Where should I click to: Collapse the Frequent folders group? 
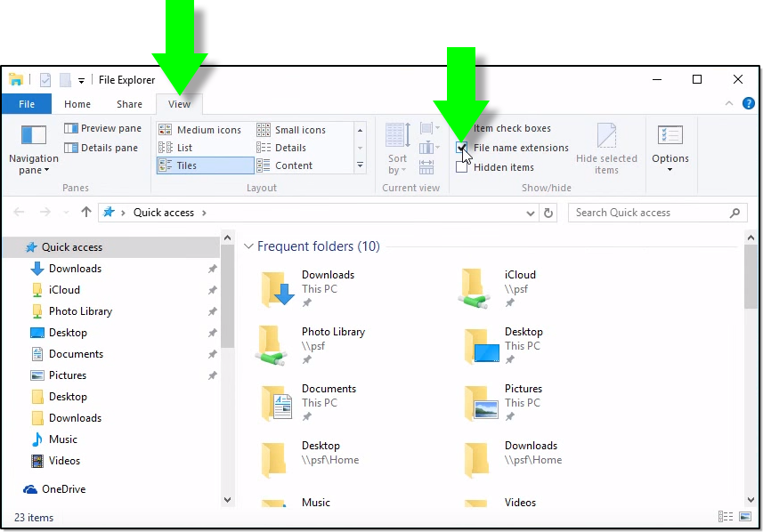click(249, 246)
